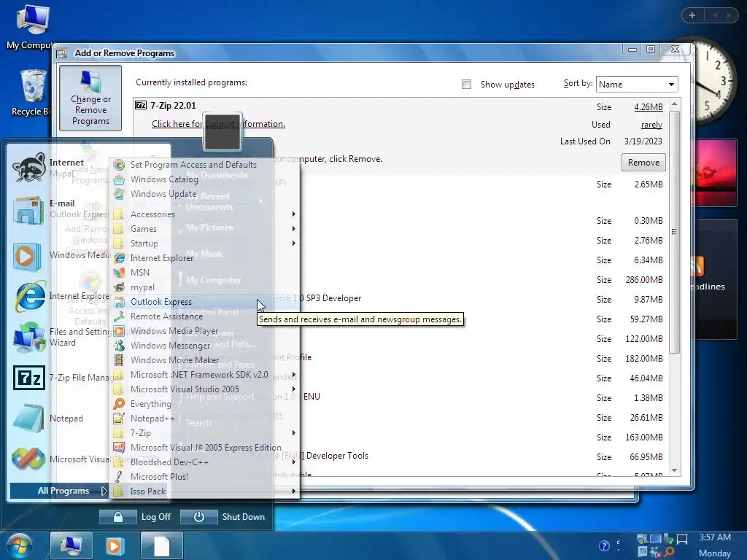Expand the Accessories submenu
This screenshot has height=560, width=747.
(x=205, y=214)
